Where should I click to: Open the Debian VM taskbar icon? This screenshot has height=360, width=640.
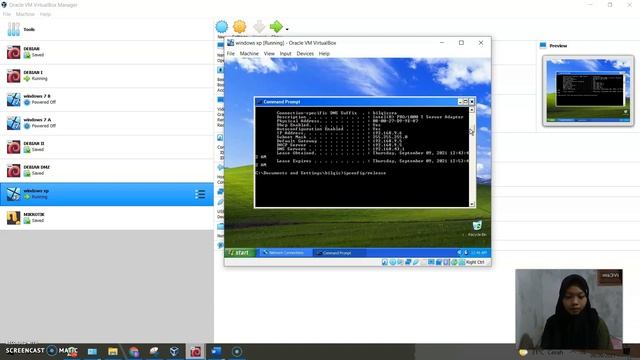coord(196,351)
